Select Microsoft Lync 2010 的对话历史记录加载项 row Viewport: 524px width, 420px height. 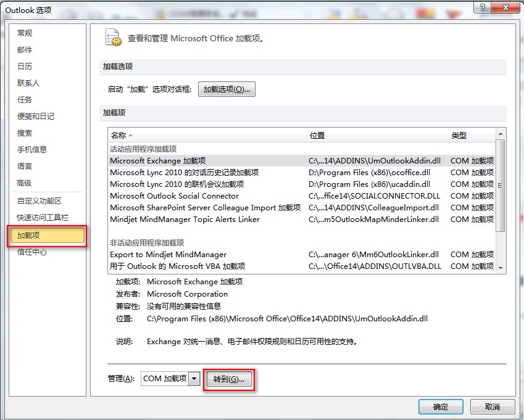tap(302, 172)
